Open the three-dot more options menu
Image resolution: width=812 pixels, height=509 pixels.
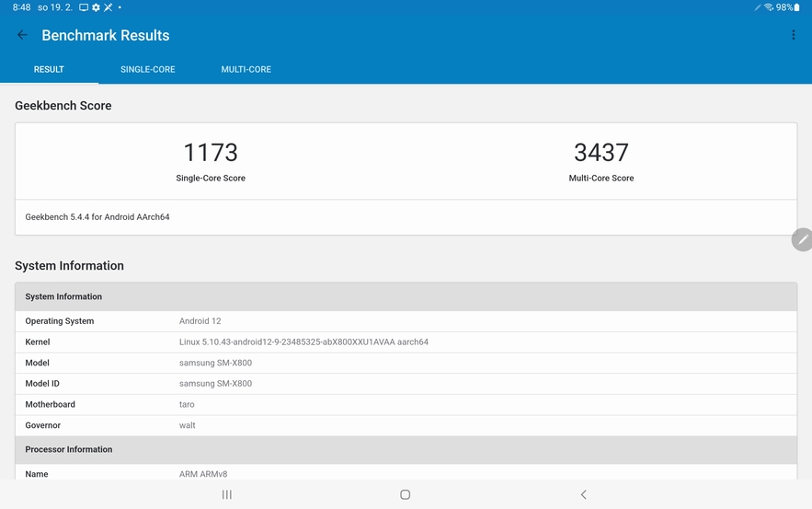pos(793,35)
